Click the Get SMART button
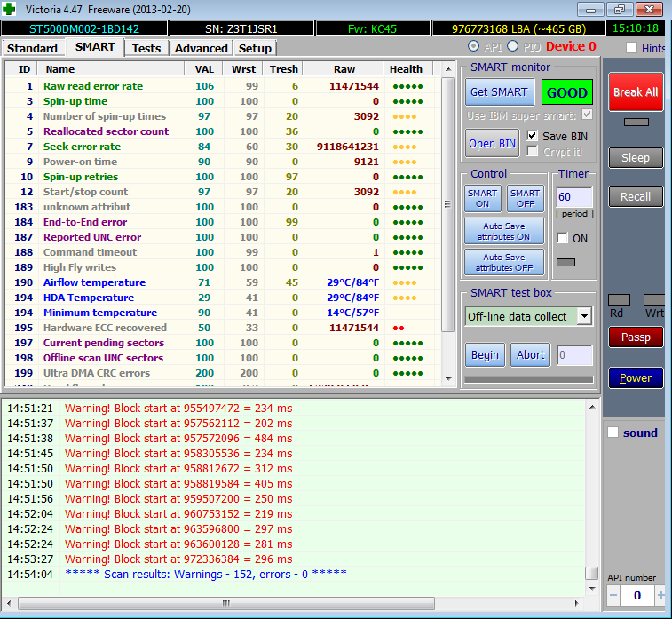Screen dimensions: 672x619 coord(498,92)
